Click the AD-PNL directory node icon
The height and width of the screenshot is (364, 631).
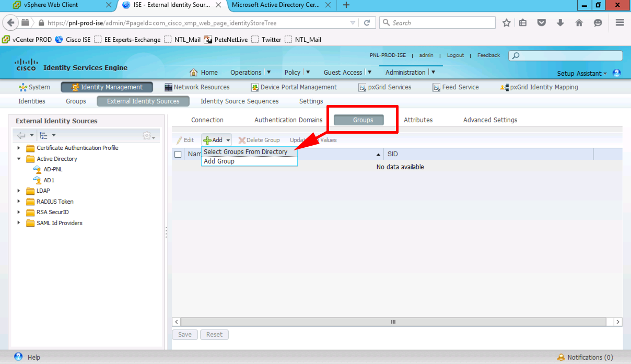pyautogui.click(x=37, y=169)
